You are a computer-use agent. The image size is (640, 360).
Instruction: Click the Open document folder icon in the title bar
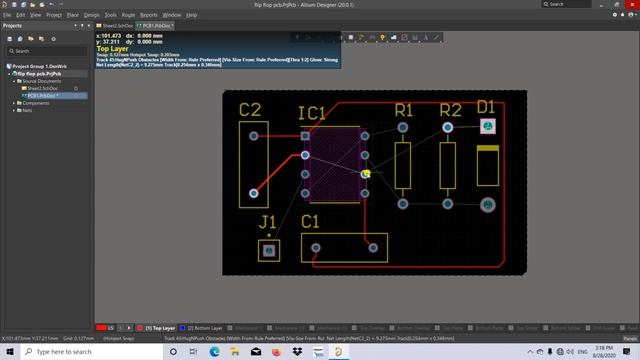33,4
